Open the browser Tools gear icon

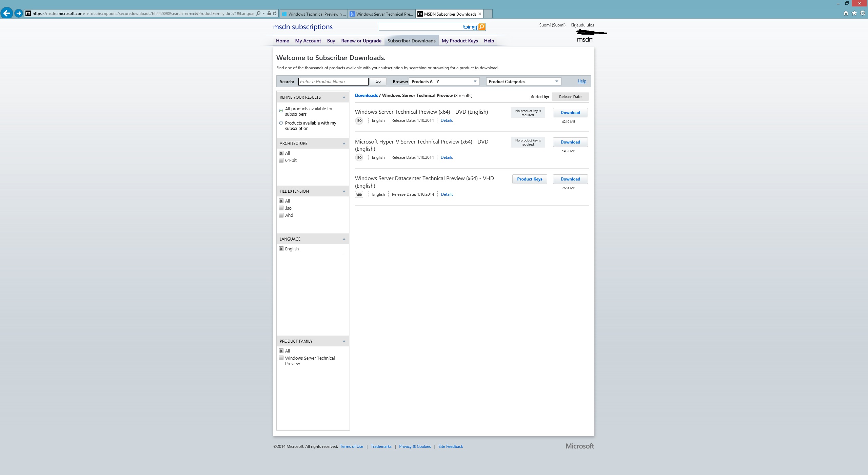(863, 13)
